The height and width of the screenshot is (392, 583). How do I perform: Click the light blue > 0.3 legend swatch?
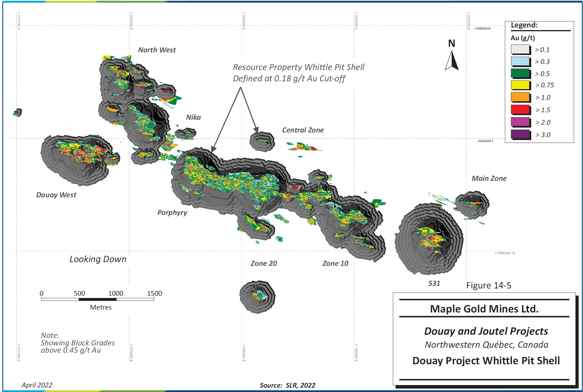click(520, 61)
